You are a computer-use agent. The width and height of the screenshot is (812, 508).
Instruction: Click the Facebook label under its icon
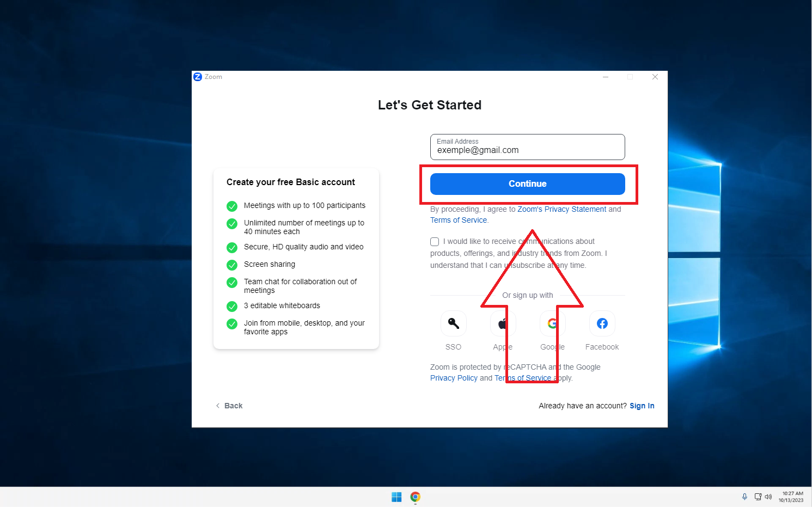click(x=602, y=347)
